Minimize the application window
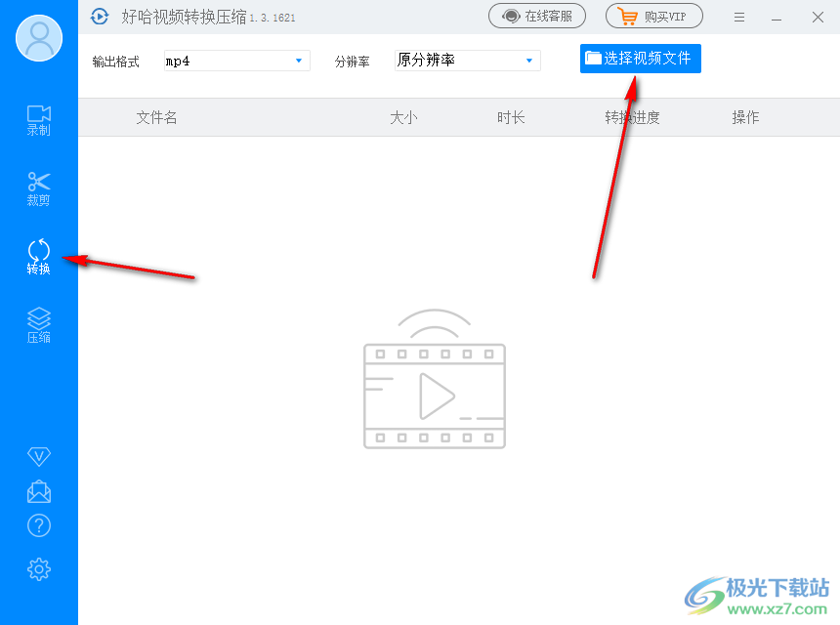840x625 pixels. pyautogui.click(x=777, y=18)
